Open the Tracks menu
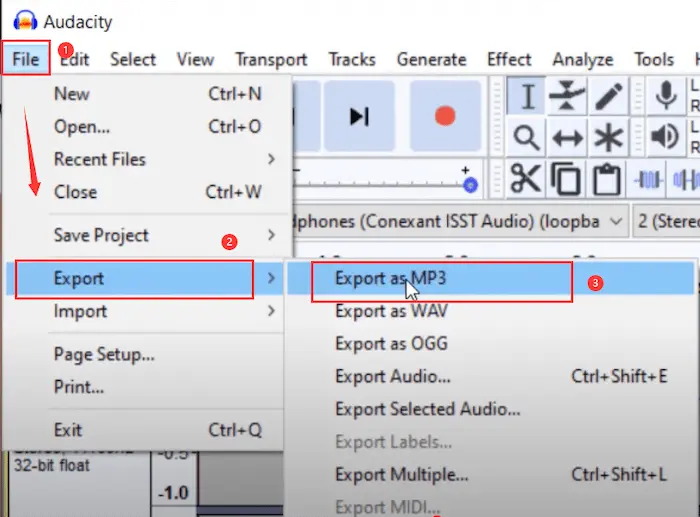This screenshot has width=700, height=517. tap(352, 59)
